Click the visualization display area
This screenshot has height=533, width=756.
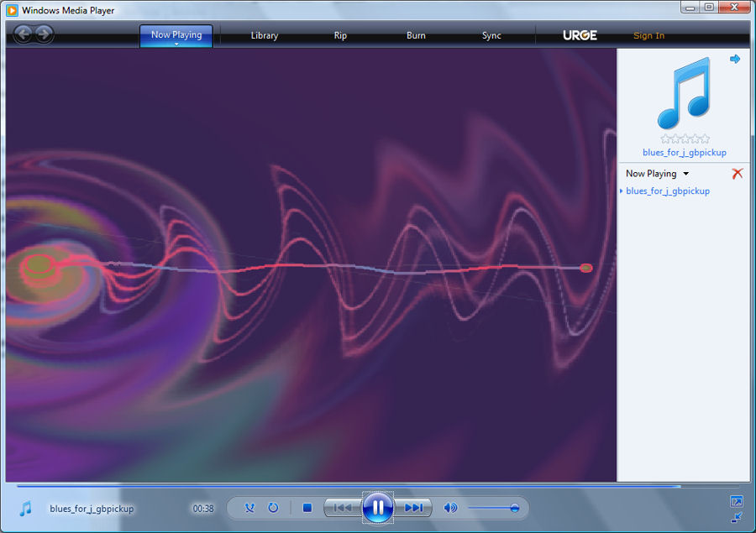[311, 264]
